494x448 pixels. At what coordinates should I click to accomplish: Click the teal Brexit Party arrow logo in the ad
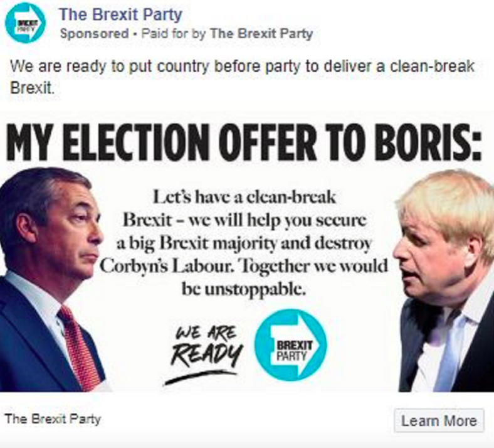290,344
